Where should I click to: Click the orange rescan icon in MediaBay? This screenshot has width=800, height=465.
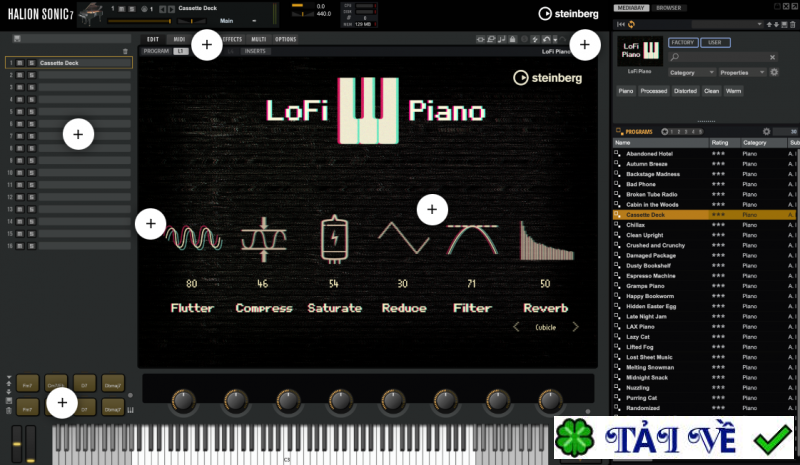coord(632,25)
